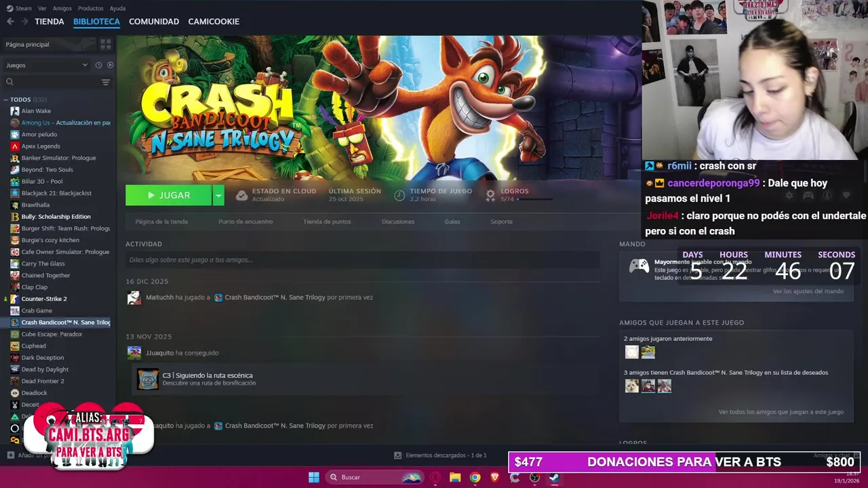Click the downloads icon beside Elementos descargados
This screenshot has width=868, height=488.
(x=398, y=455)
